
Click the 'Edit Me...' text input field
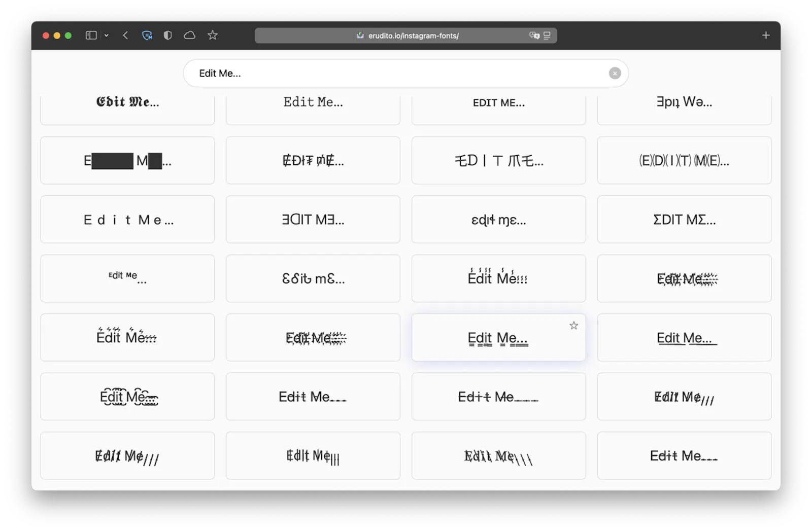(x=406, y=74)
